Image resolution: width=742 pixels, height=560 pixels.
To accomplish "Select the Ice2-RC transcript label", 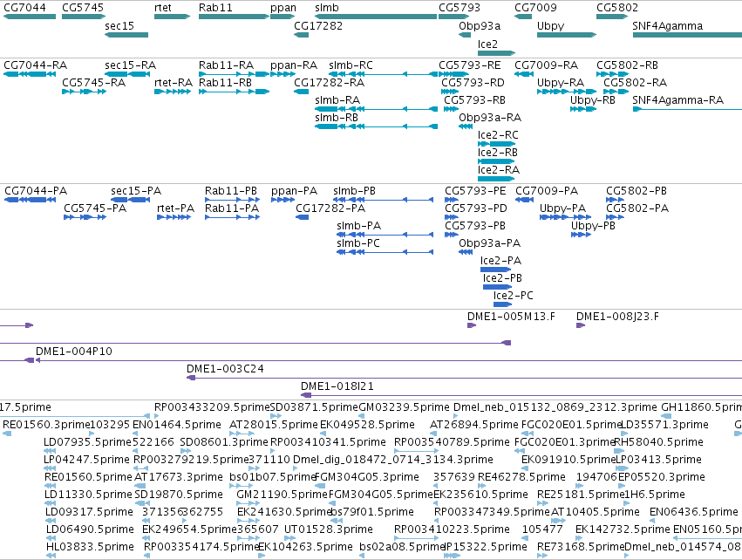I will [498, 135].
